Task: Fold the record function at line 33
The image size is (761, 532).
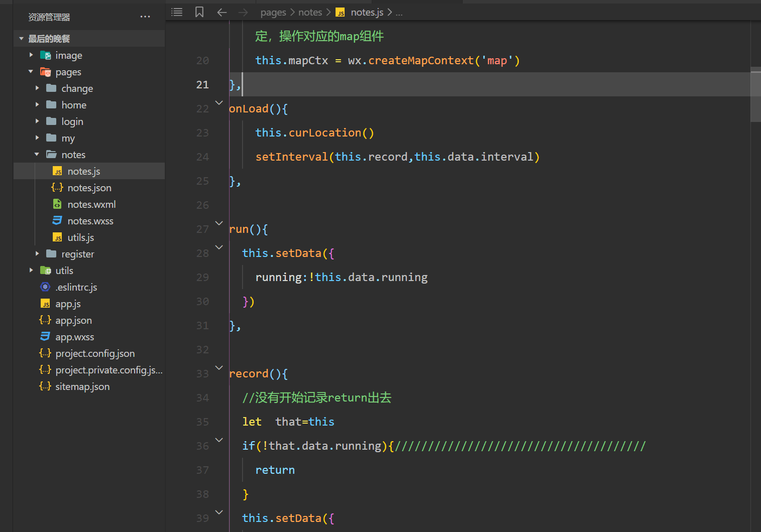Action: point(219,368)
